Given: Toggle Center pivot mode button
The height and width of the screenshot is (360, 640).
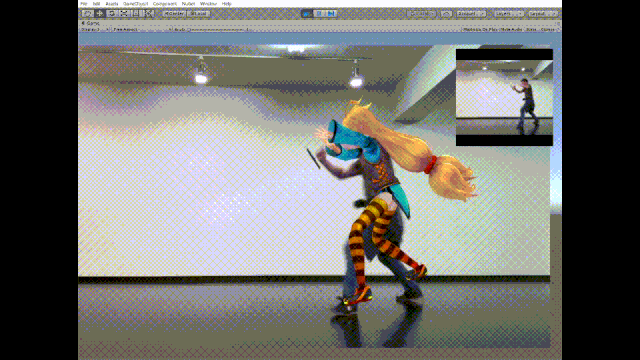Looking at the screenshot, I should pos(174,13).
